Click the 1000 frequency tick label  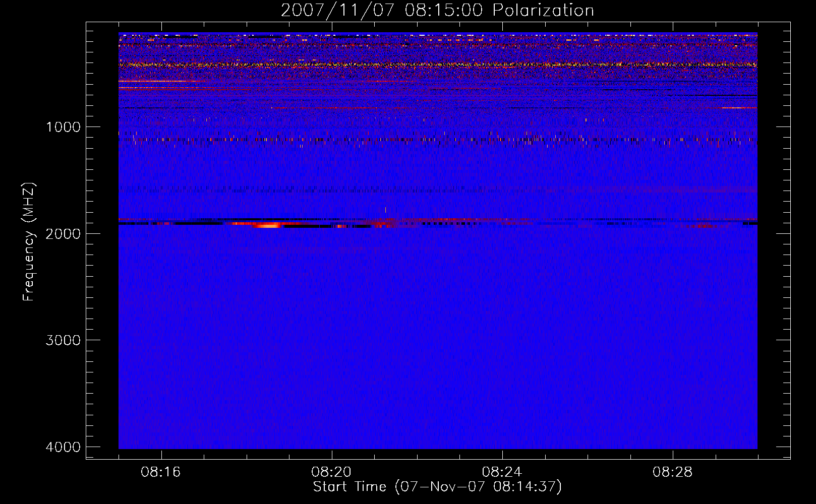point(63,127)
